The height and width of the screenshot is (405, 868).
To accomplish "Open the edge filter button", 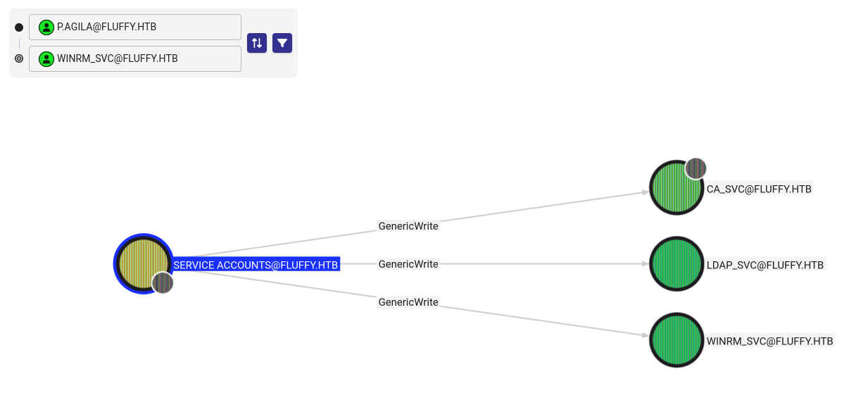I will click(x=282, y=43).
